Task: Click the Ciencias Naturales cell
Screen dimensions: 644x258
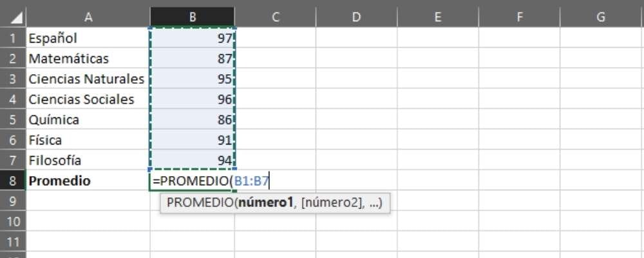Action: 86,79
